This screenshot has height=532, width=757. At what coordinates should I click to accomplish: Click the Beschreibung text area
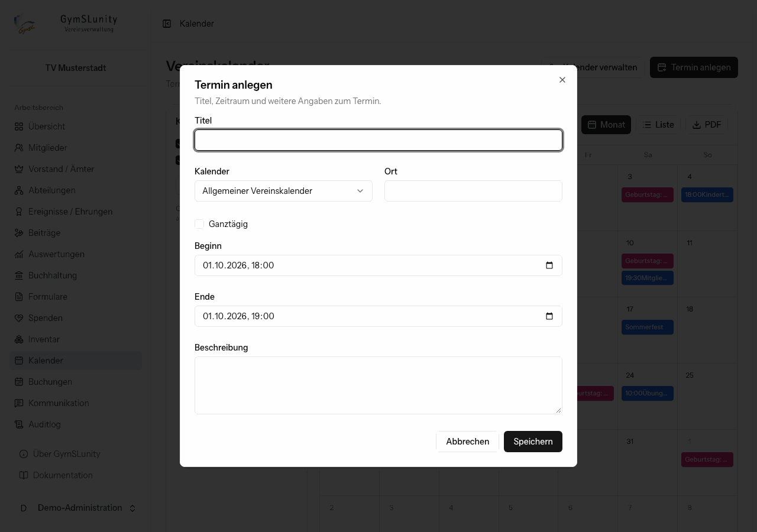(378, 385)
